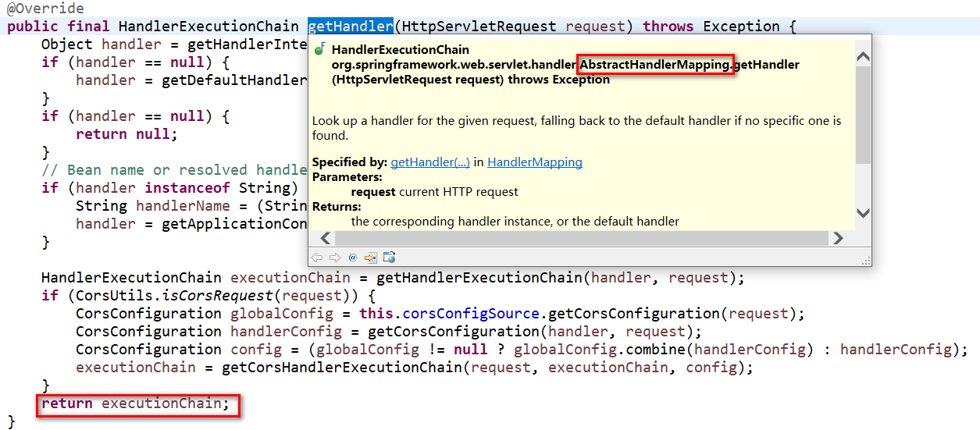Click the @Override annotation
Image resolution: width=980 pixels, height=430 pixels.
pos(45,9)
